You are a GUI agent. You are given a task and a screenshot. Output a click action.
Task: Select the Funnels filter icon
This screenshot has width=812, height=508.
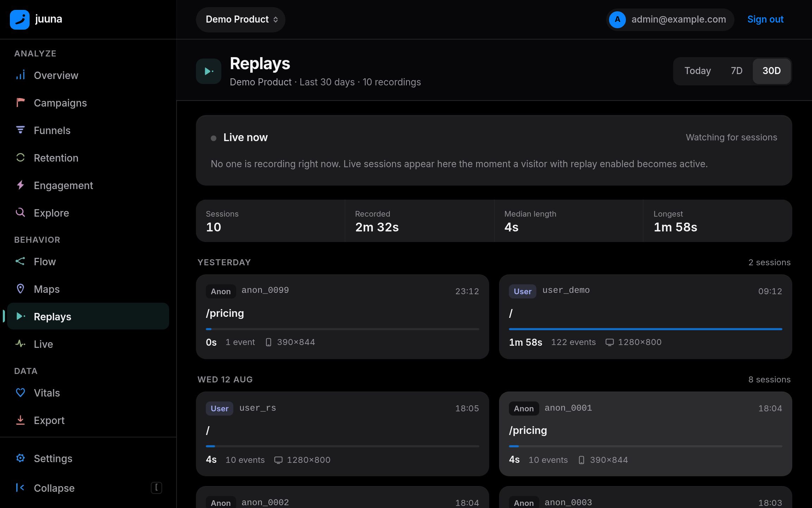[x=20, y=130]
